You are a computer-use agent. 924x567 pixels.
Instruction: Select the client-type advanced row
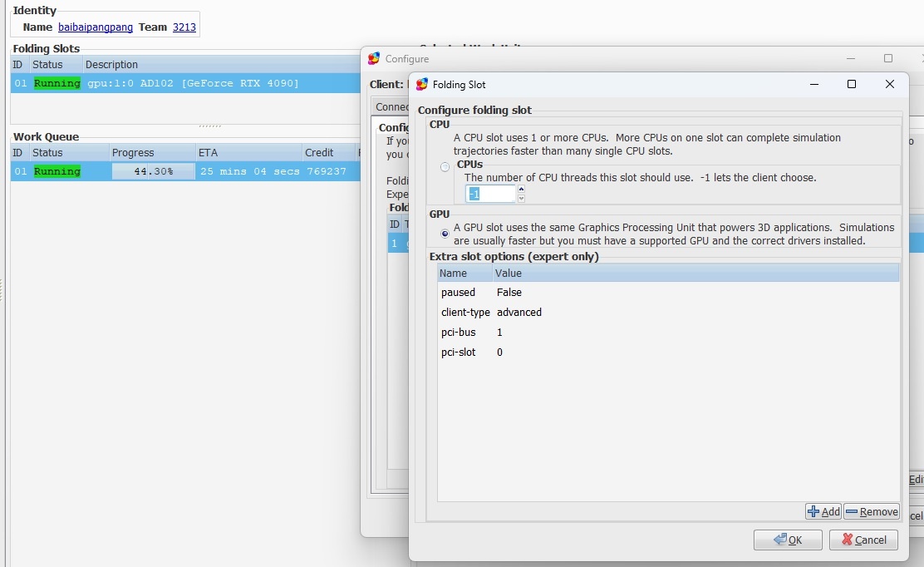click(668, 313)
